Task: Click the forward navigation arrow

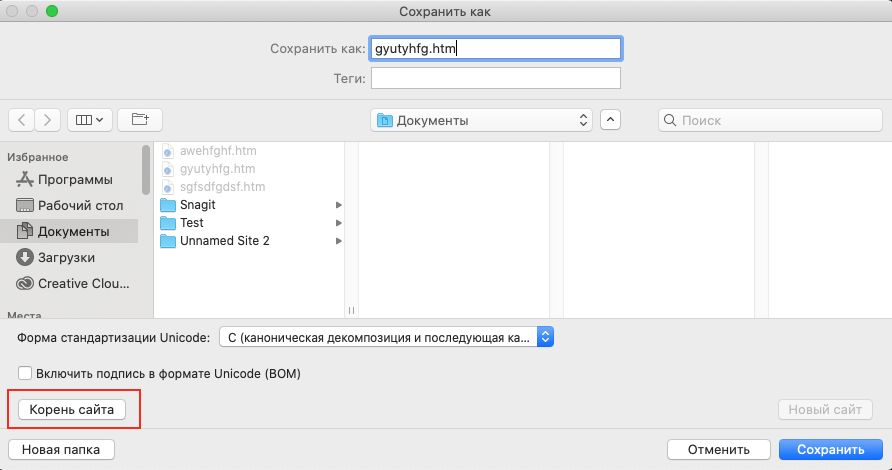Action: (48, 120)
